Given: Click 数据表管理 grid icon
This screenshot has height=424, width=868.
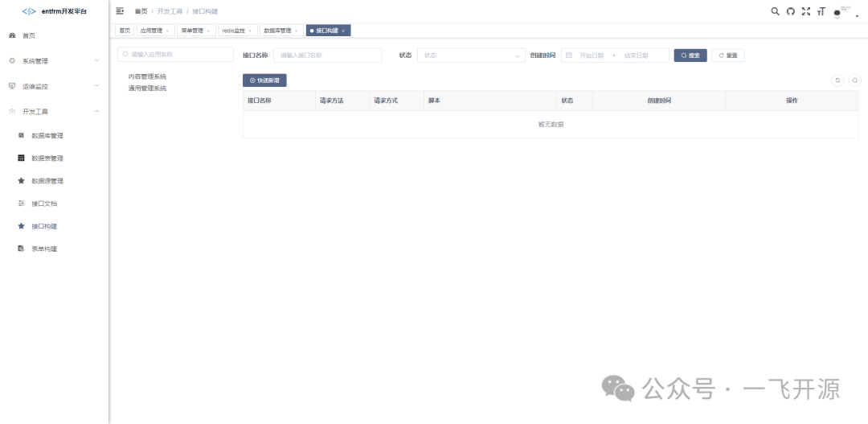Looking at the screenshot, I should [21, 158].
